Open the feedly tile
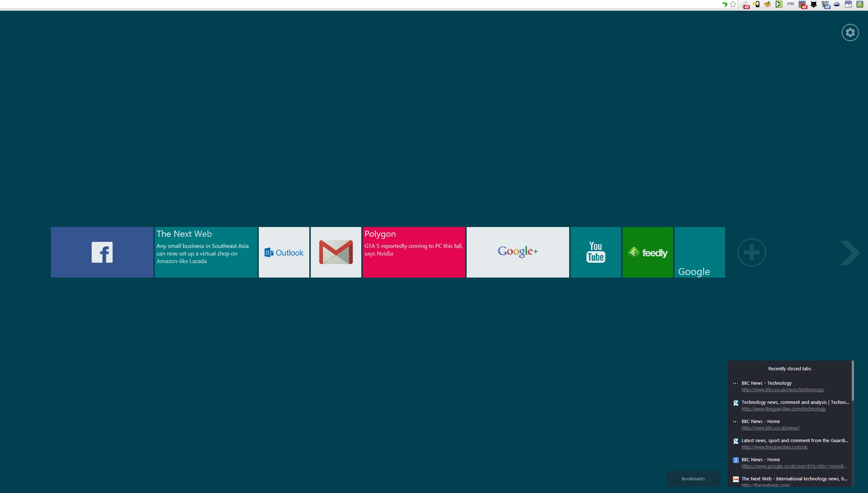This screenshot has height=493, width=868. 648,252
